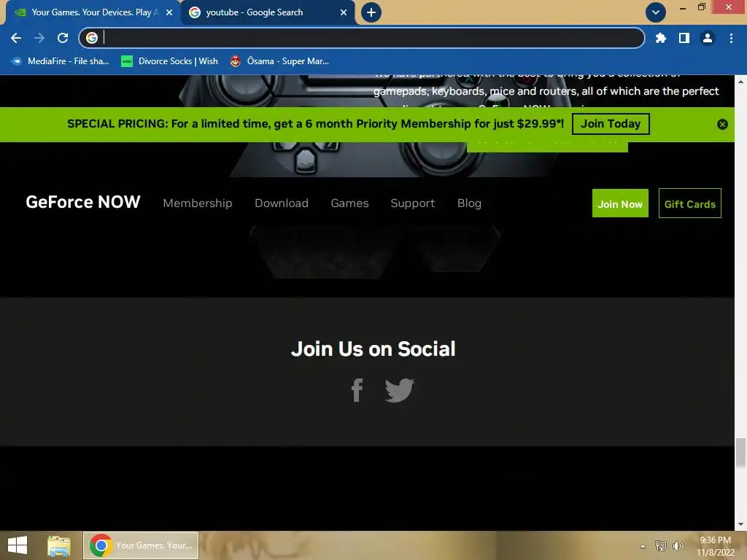
Task: Open the Facebook social icon
Action: [357, 390]
